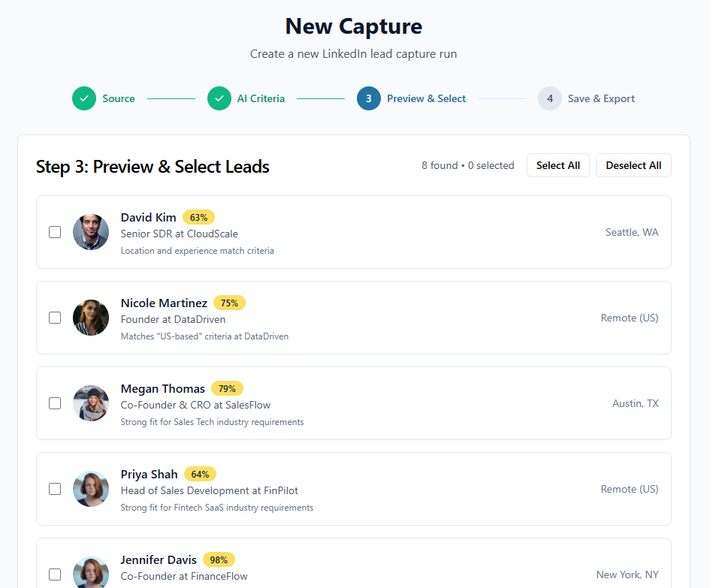Check the box for David Kim
Image resolution: width=710 pixels, height=588 pixels.
click(x=55, y=232)
